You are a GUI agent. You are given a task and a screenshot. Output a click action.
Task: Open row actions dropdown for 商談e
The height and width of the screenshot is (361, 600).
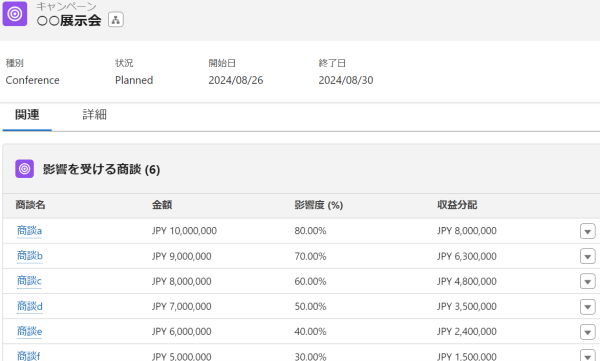587,332
